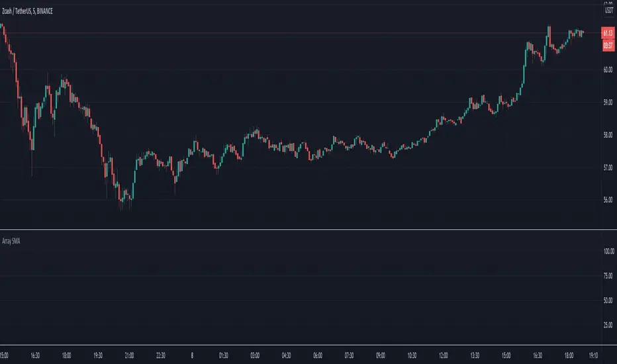Viewport: 617px width, 364px height.
Task: Click the 09:00 time axis label
Action: click(381, 355)
